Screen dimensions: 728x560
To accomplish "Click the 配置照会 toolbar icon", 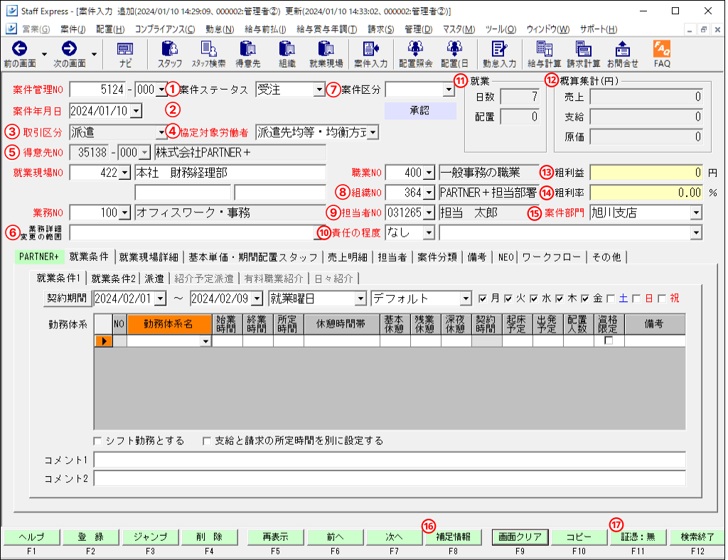I will point(415,49).
